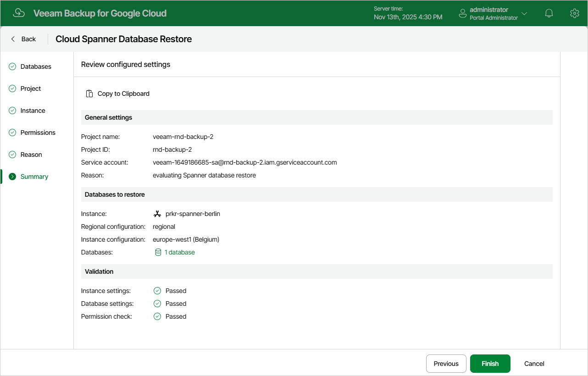The image size is (588, 376).
Task: Open the 1 database link
Action: [x=180, y=252]
